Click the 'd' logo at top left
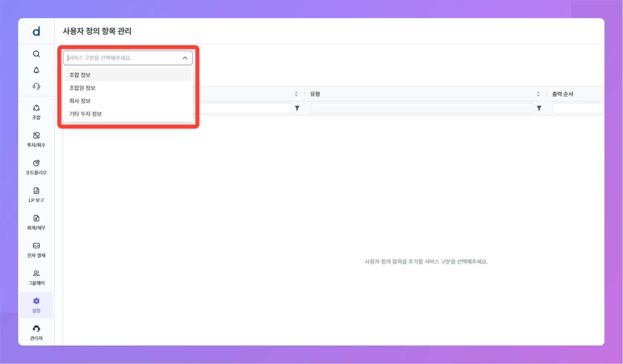Image resolution: width=623 pixels, height=364 pixels. coord(36,31)
